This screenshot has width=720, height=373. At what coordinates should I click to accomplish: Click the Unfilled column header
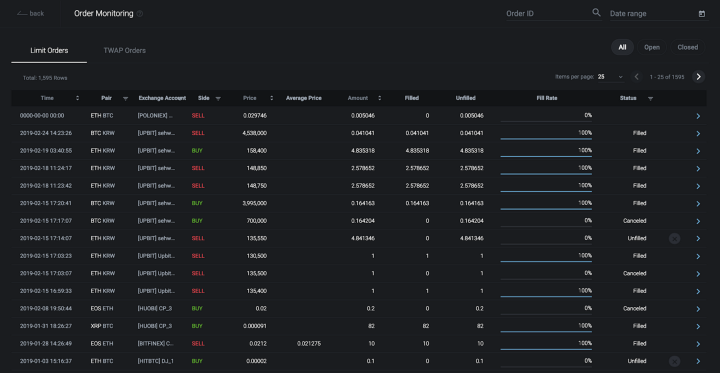click(466, 98)
